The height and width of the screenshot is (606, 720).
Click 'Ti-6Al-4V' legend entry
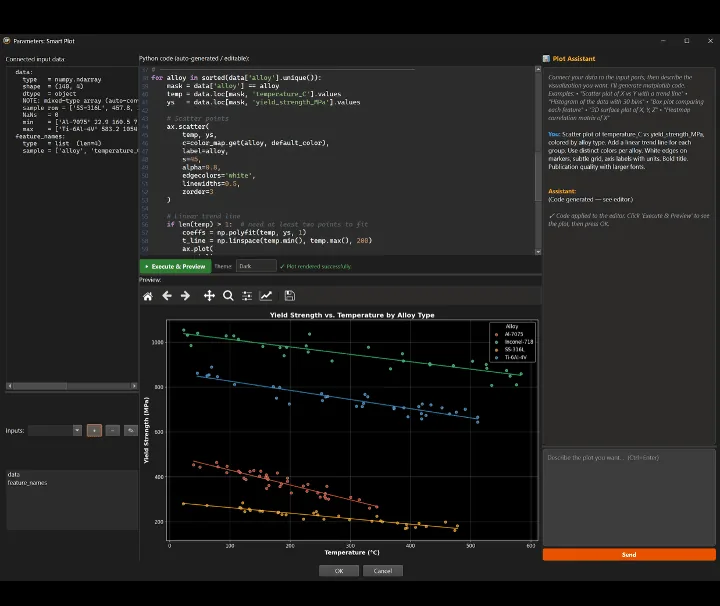coord(516,357)
